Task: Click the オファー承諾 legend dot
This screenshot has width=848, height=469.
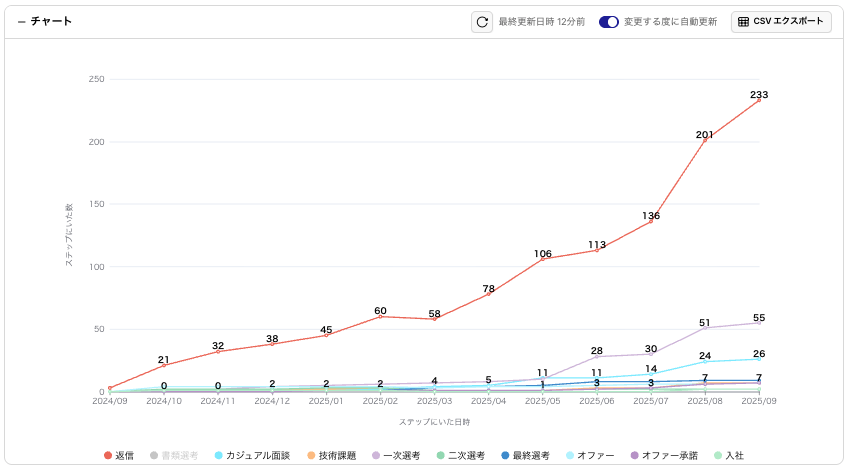Action: (635, 455)
